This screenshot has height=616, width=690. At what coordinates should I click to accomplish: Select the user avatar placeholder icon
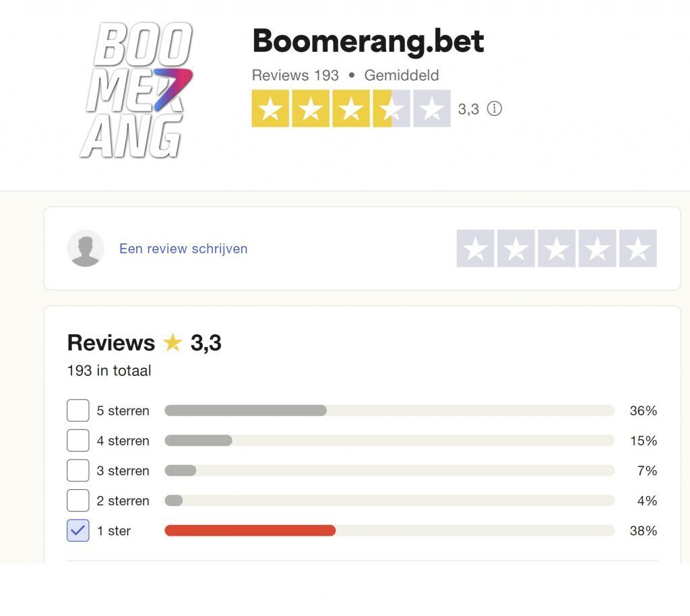[85, 248]
